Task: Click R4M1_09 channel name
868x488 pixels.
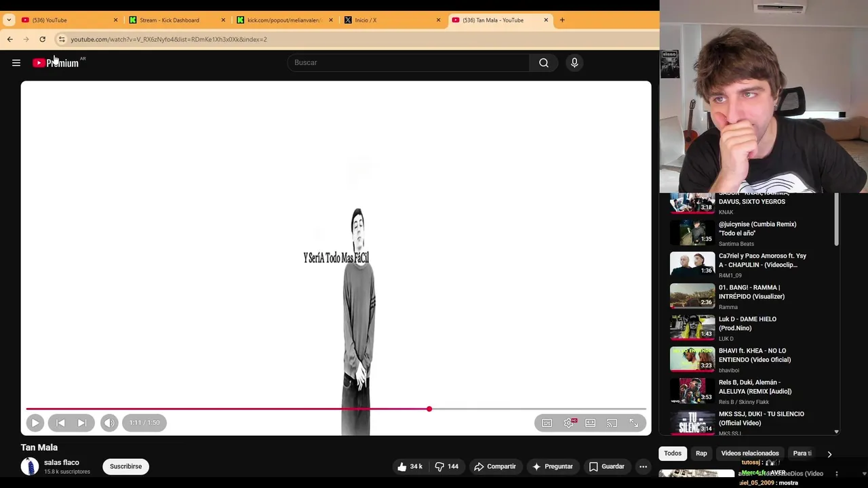Action: click(x=730, y=276)
